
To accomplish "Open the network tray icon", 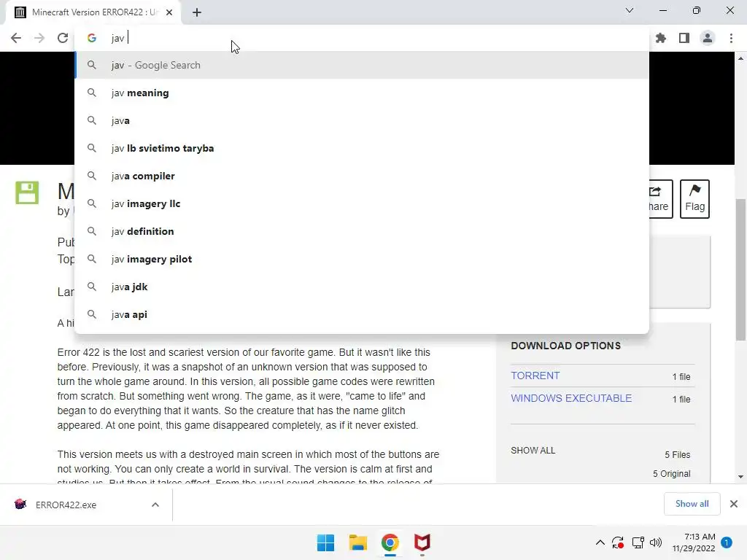I will point(638,542).
